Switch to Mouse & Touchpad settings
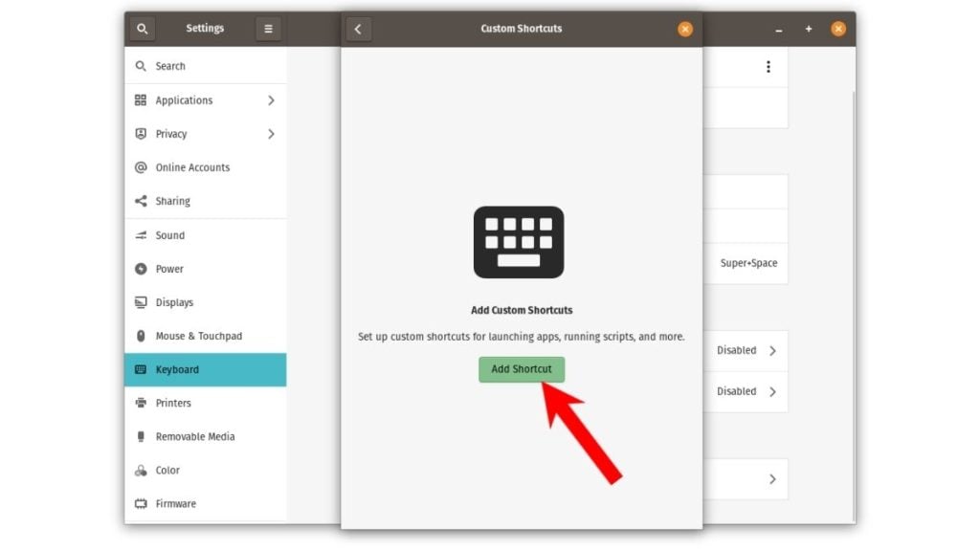980x551 pixels. [198, 336]
